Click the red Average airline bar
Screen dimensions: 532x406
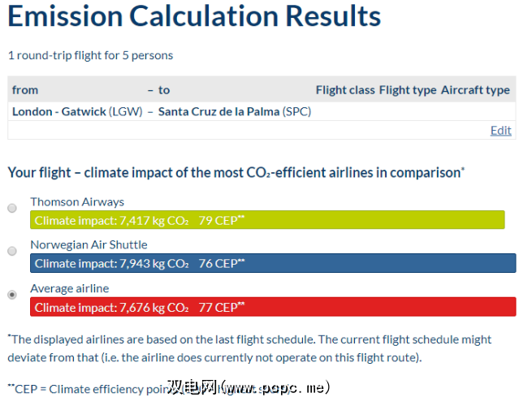[x=273, y=307]
